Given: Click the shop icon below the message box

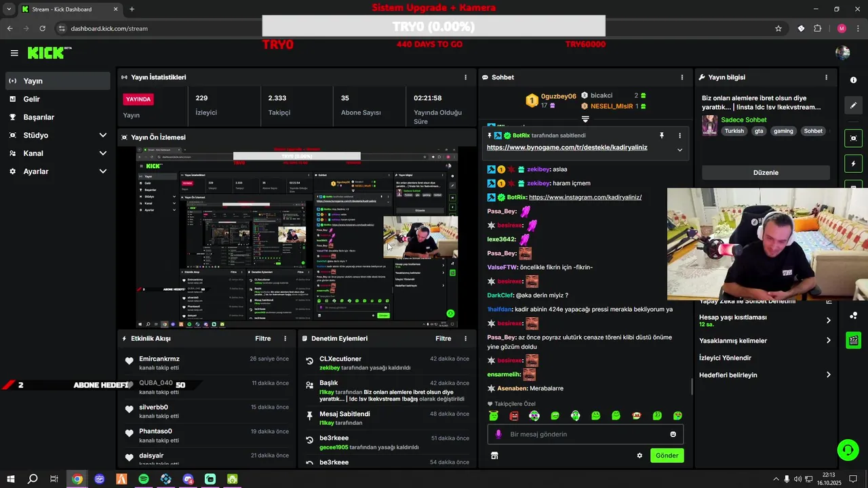Looking at the screenshot, I should (494, 455).
